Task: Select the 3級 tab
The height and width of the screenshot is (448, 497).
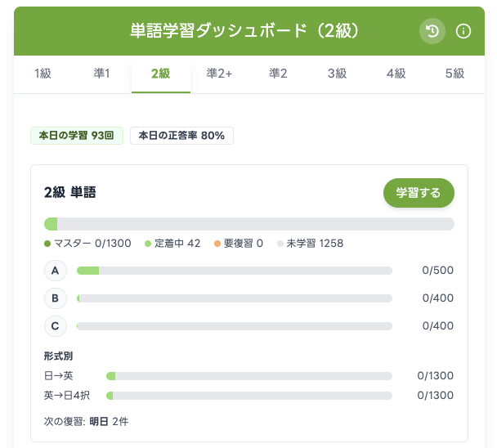Action: pyautogui.click(x=337, y=74)
